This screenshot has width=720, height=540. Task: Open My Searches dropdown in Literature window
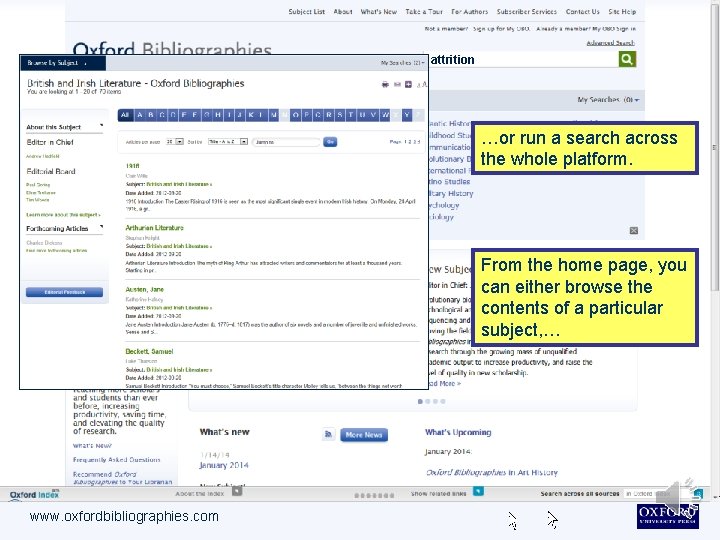[403, 63]
